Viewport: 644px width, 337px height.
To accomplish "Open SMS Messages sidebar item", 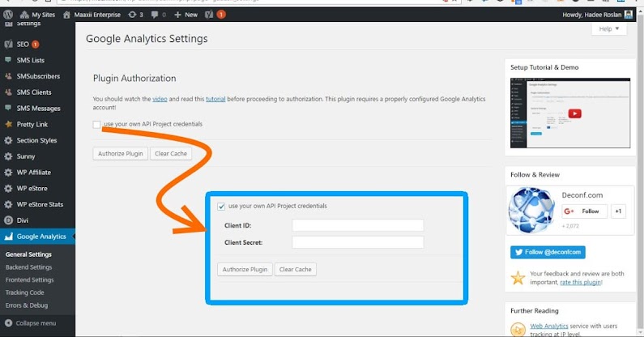I will 38,108.
